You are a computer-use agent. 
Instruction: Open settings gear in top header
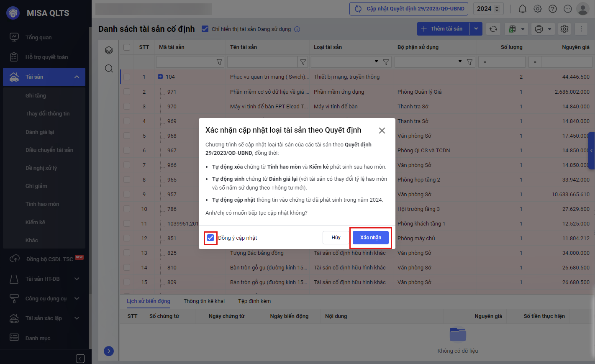538,9
